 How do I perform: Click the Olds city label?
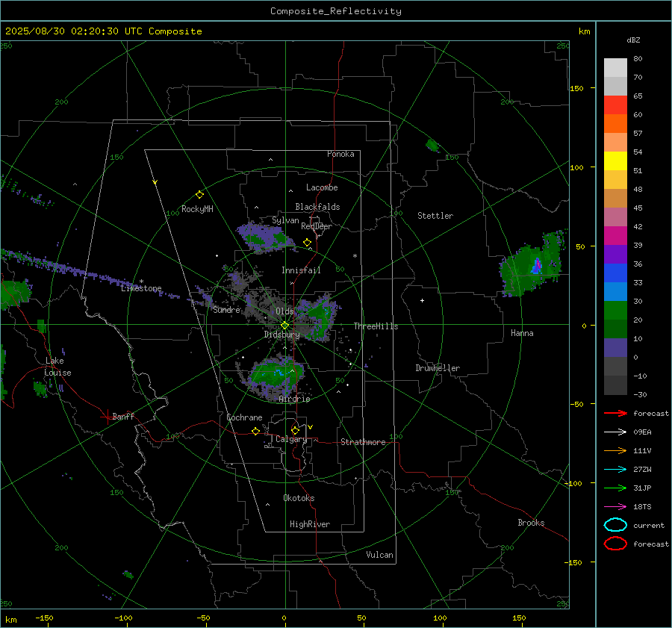tap(284, 311)
